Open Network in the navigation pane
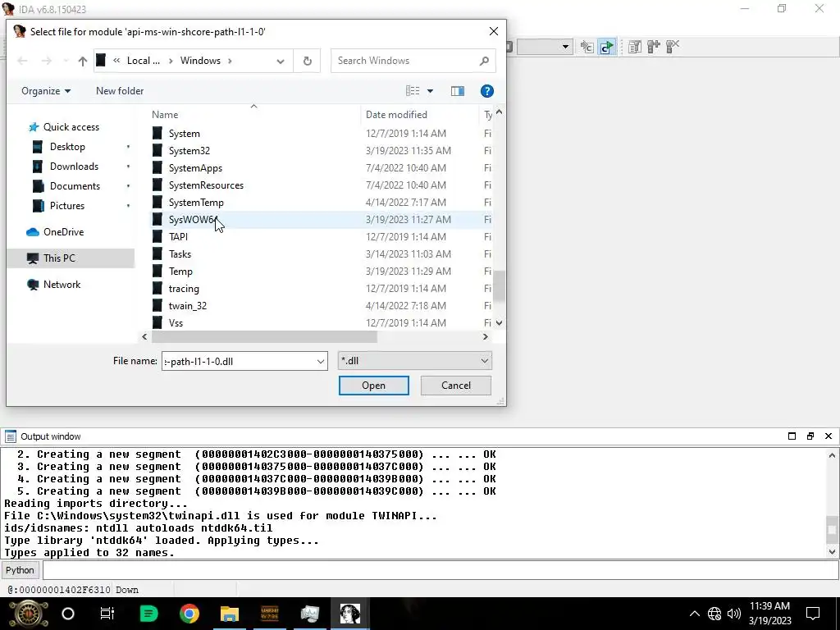 click(62, 285)
